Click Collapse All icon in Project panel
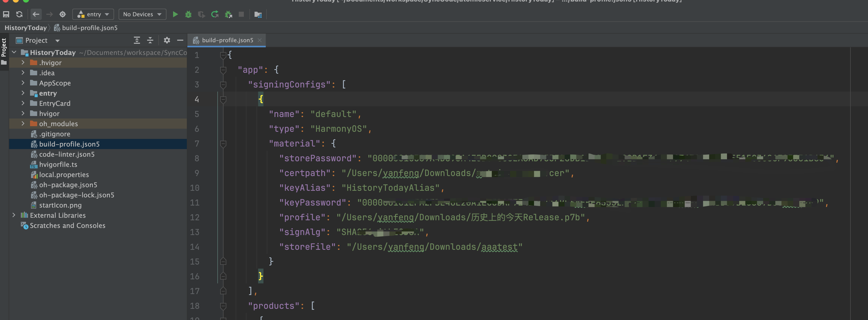Image resolution: width=868 pixels, height=320 pixels. (x=150, y=40)
